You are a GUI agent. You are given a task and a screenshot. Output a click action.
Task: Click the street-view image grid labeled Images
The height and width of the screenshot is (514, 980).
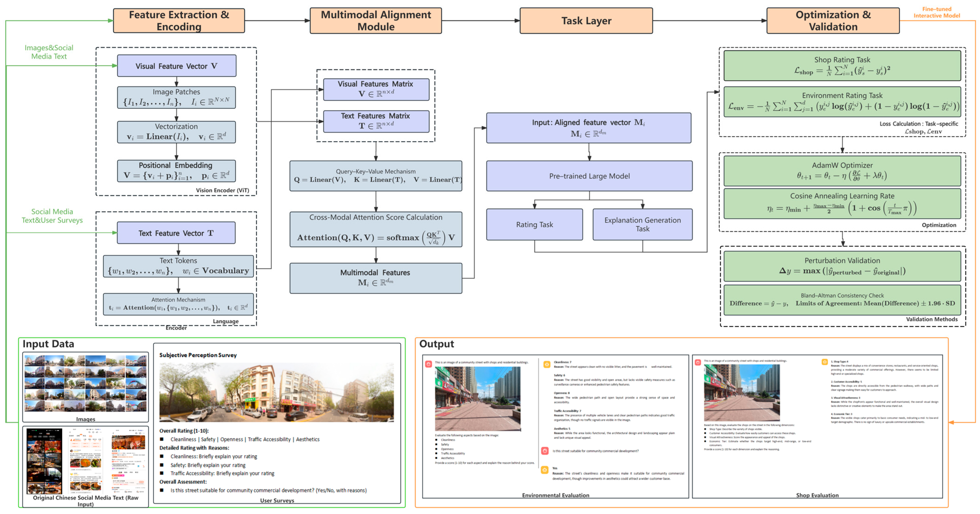[x=86, y=383]
